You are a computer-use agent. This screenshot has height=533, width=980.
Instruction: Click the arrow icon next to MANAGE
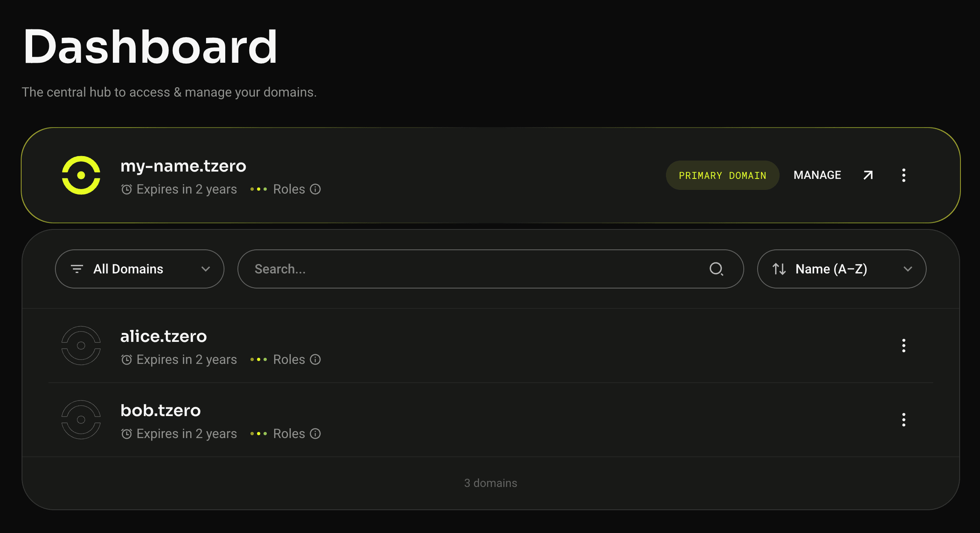click(868, 175)
